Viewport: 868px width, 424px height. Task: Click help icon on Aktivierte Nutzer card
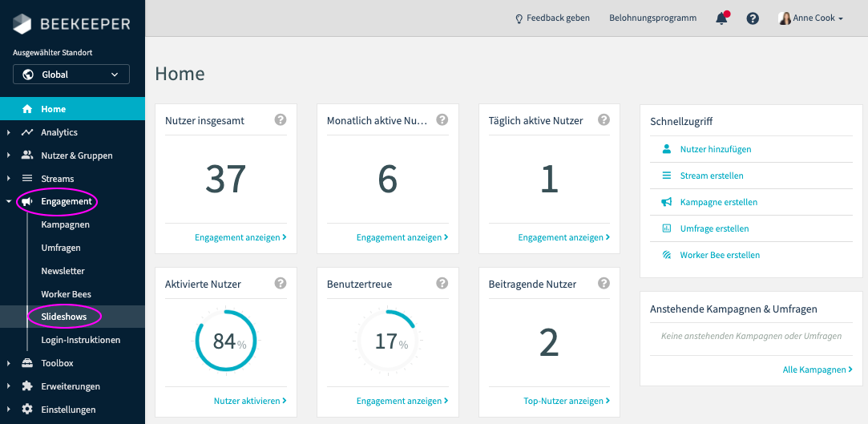(280, 284)
